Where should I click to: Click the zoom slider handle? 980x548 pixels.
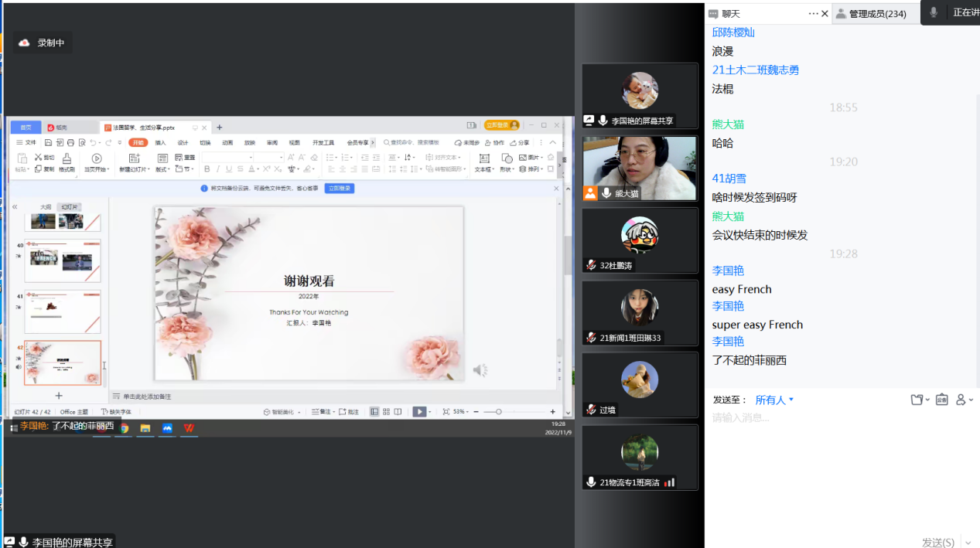499,412
